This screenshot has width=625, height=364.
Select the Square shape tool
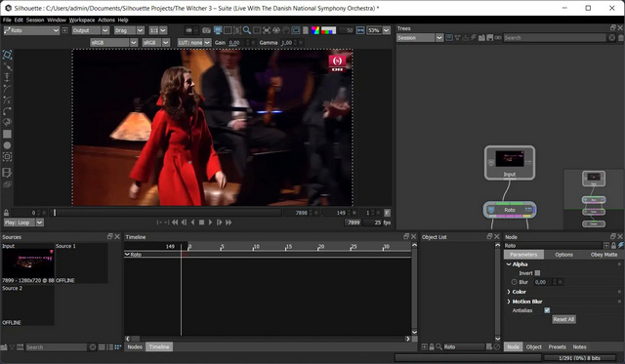[7, 135]
